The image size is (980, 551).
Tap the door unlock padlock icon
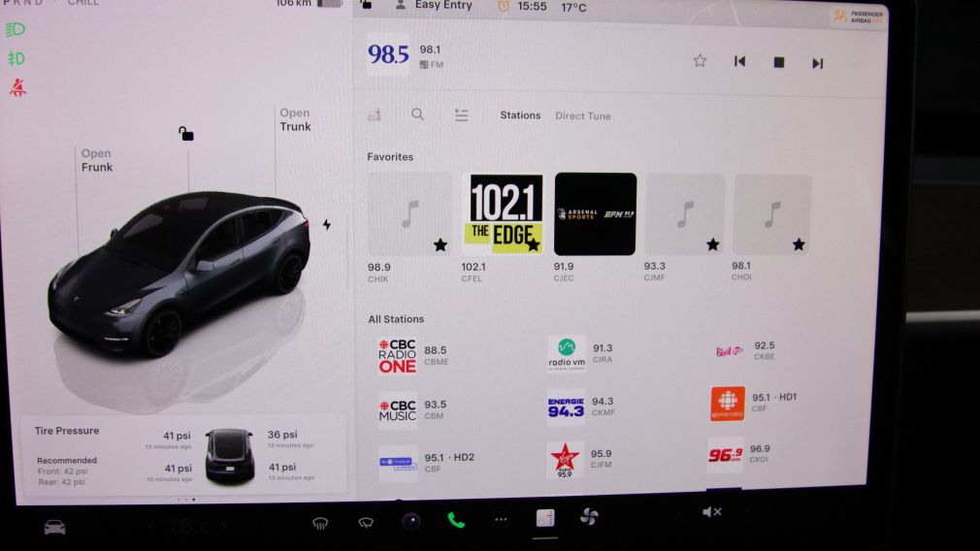click(x=185, y=133)
